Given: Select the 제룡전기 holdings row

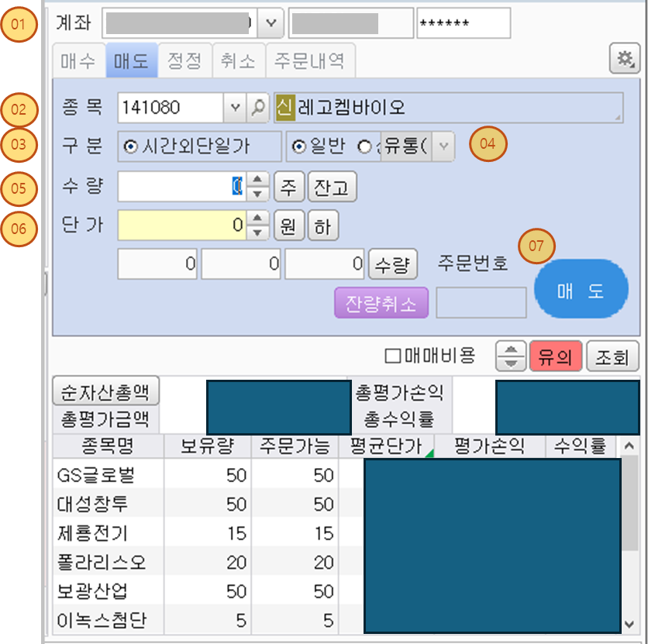Looking at the screenshot, I should coord(337,533).
